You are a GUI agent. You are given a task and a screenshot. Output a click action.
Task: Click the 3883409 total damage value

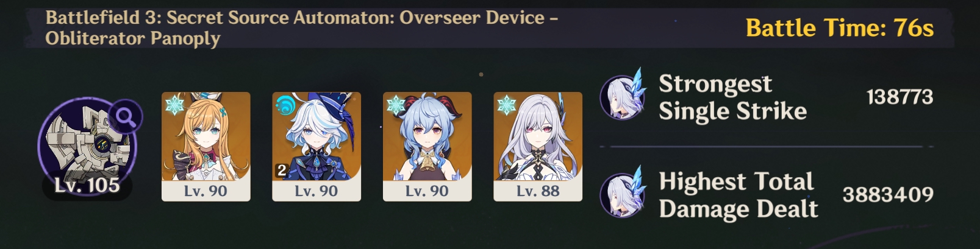click(x=888, y=195)
